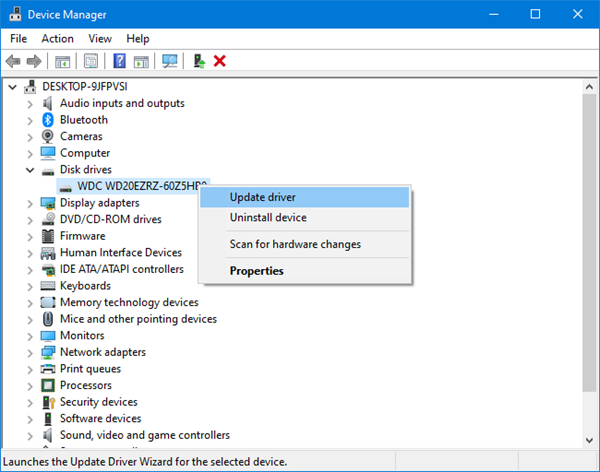Viewport: 600px width, 472px height.
Task: Click the Keyboards category icon
Action: 48,286
